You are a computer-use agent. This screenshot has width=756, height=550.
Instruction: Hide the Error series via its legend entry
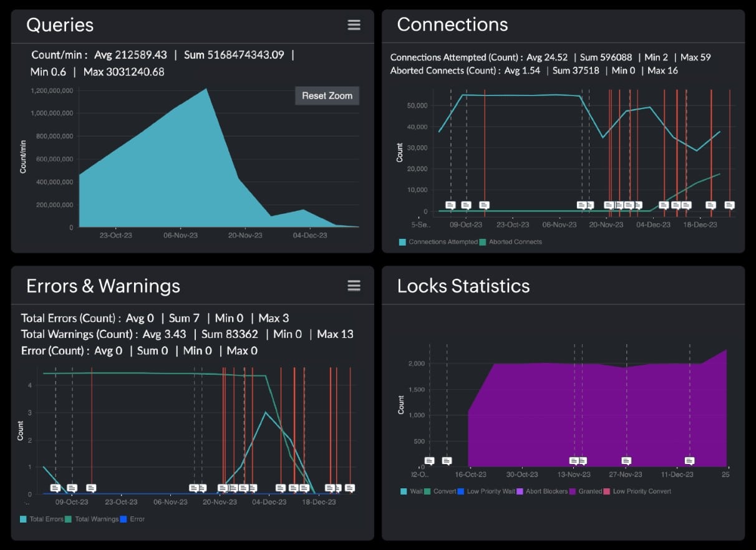point(137,519)
